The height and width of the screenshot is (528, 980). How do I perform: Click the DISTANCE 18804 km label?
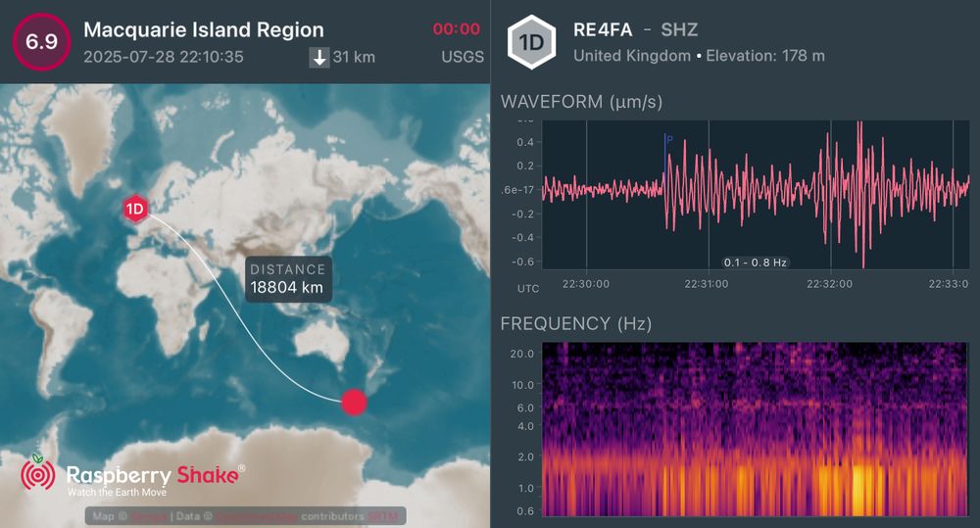pyautogui.click(x=287, y=278)
